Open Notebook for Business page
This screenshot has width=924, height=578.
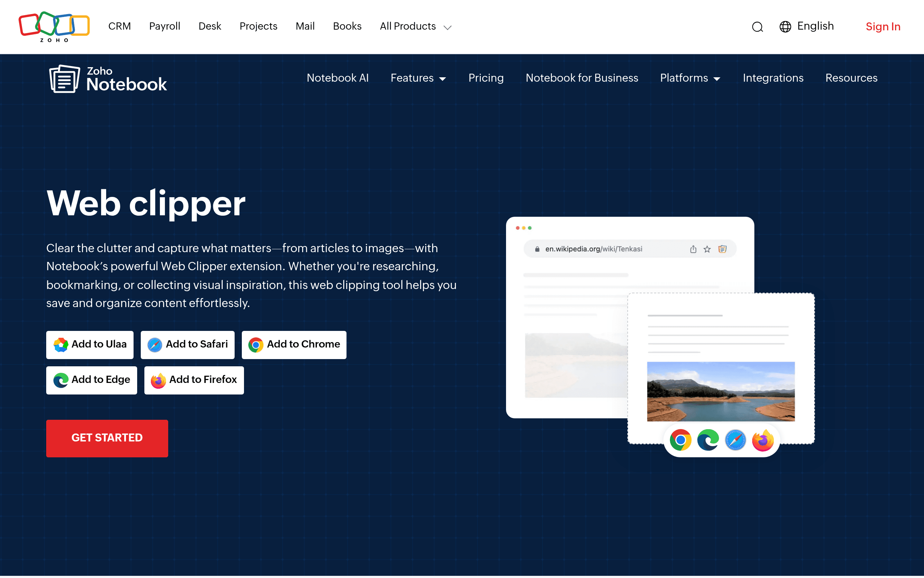(x=582, y=78)
